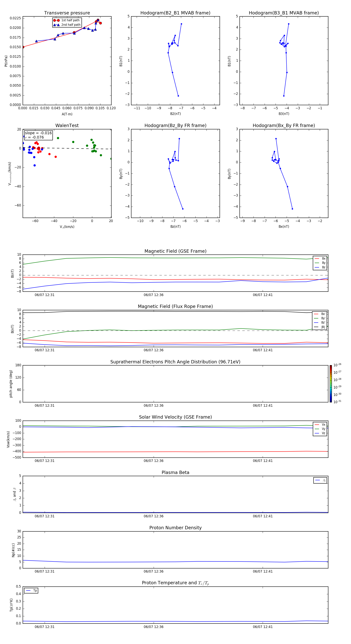Click the "V_A(km/s)" x-axis label
This screenshot has width=351, height=644.
pyautogui.click(x=67, y=227)
